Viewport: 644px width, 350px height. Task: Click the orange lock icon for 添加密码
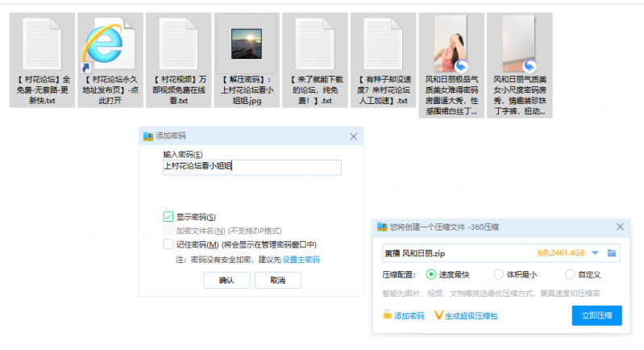tap(388, 315)
